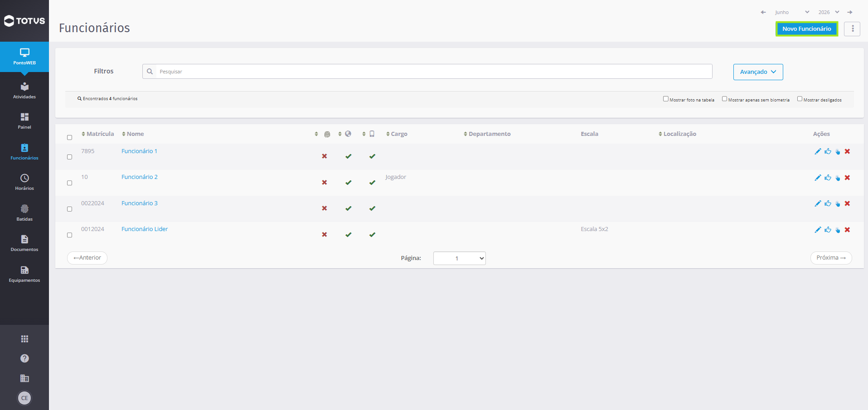The image size is (868, 410).
Task: Go to next month arrow
Action: [850, 12]
